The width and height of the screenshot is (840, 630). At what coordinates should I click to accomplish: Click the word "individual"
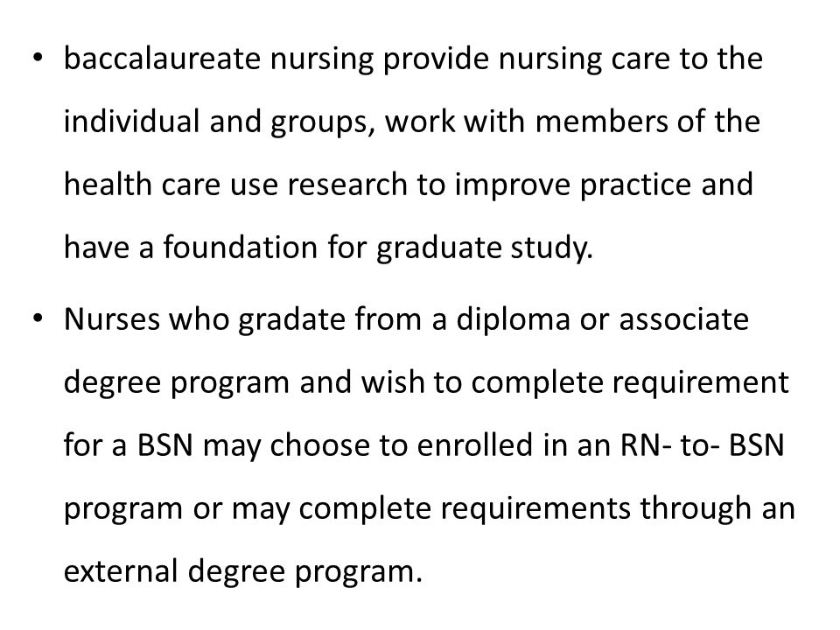[x=132, y=121]
